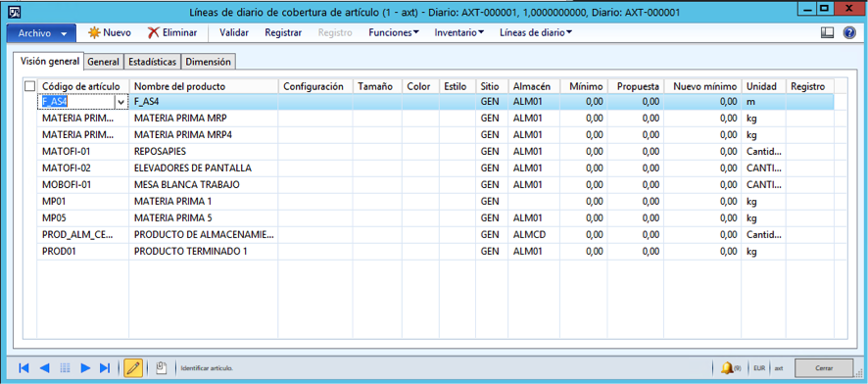This screenshot has height=384, width=868.
Task: Click the Nuevo mínimo column header
Action: (703, 86)
